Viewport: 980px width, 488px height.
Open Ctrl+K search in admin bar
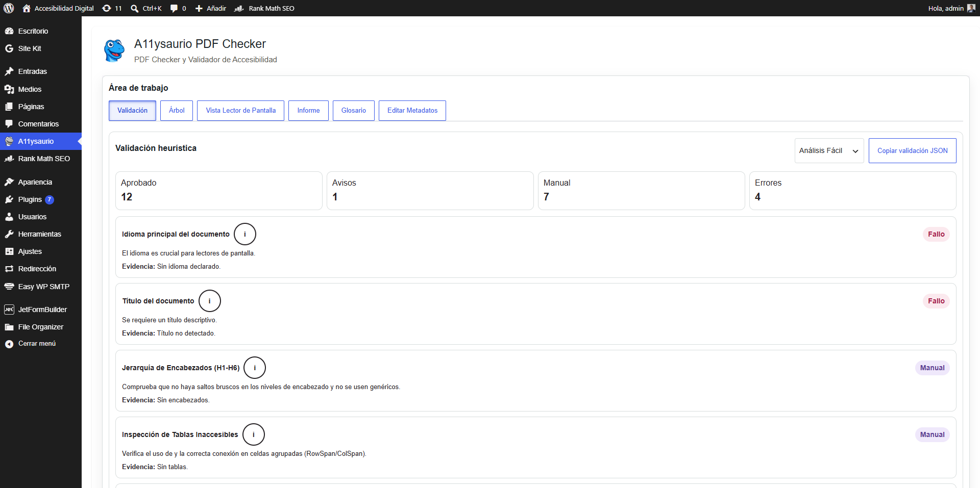146,8
